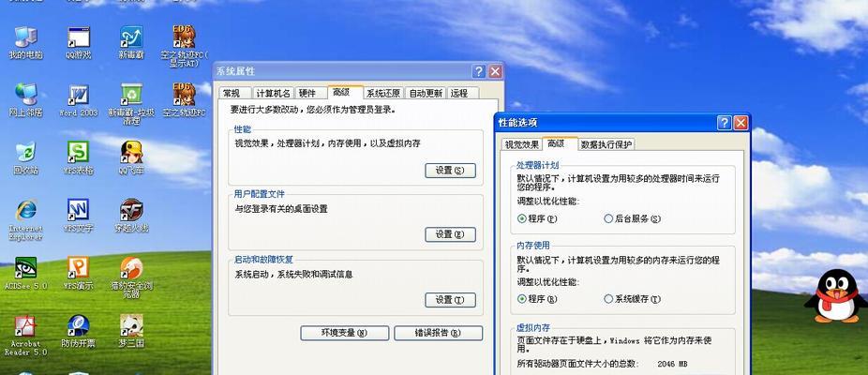The image size is (868, 375).
Task: Open 错误报告 dialog
Action: point(438,333)
